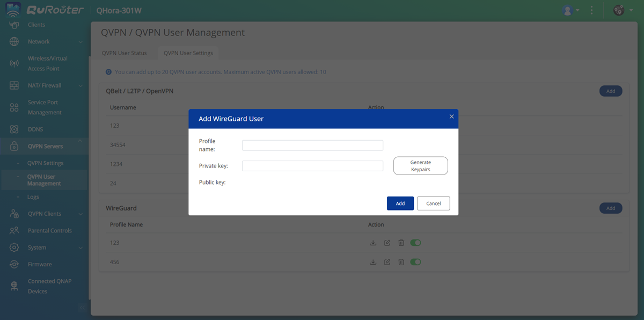644x320 pixels.
Task: Click the Private key input field
Action: 312,166
